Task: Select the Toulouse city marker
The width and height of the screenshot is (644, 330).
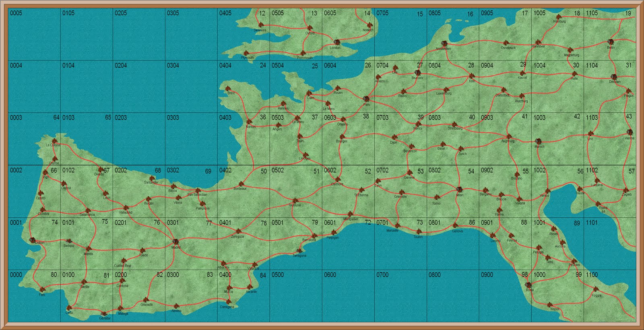Action: pyautogui.click(x=295, y=200)
